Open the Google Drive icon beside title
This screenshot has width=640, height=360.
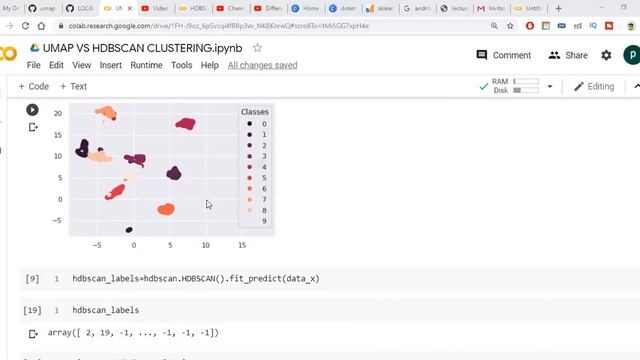(35, 48)
